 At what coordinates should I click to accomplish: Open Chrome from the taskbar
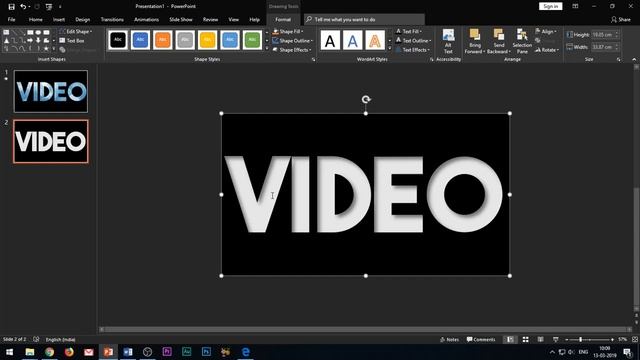tap(49, 352)
